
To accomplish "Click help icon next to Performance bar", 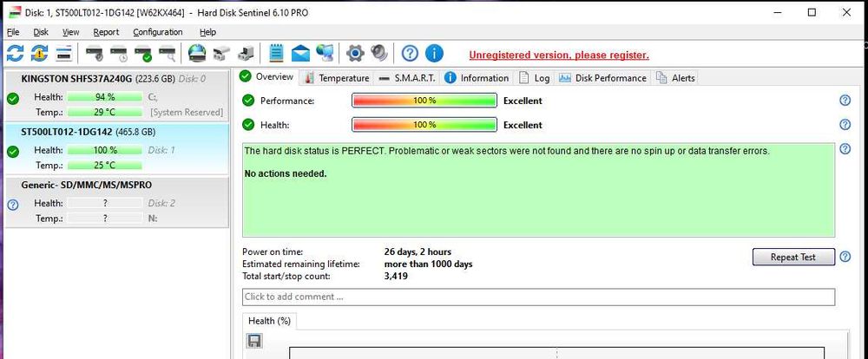I will 845,100.
